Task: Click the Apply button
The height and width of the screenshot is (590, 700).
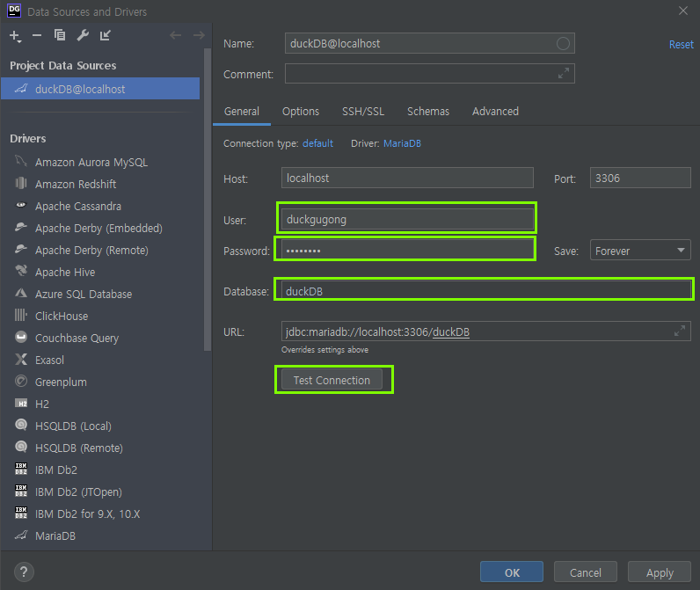Action: [660, 572]
